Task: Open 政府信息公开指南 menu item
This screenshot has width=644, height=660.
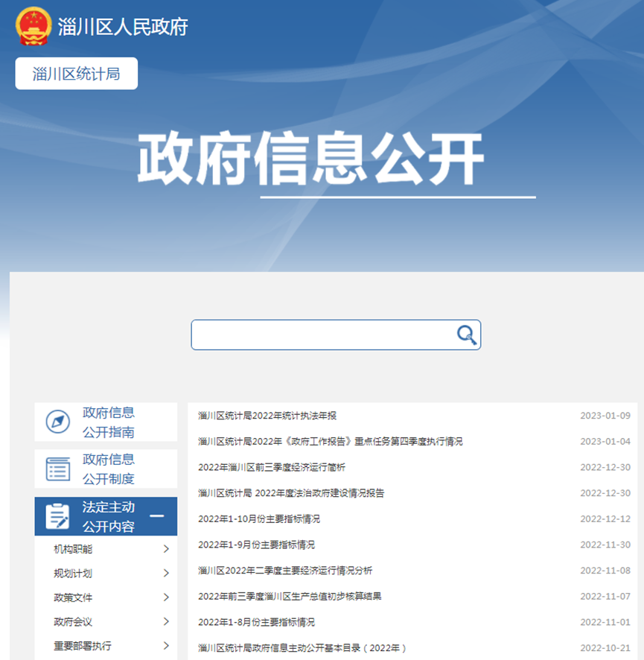Action: tap(109, 422)
